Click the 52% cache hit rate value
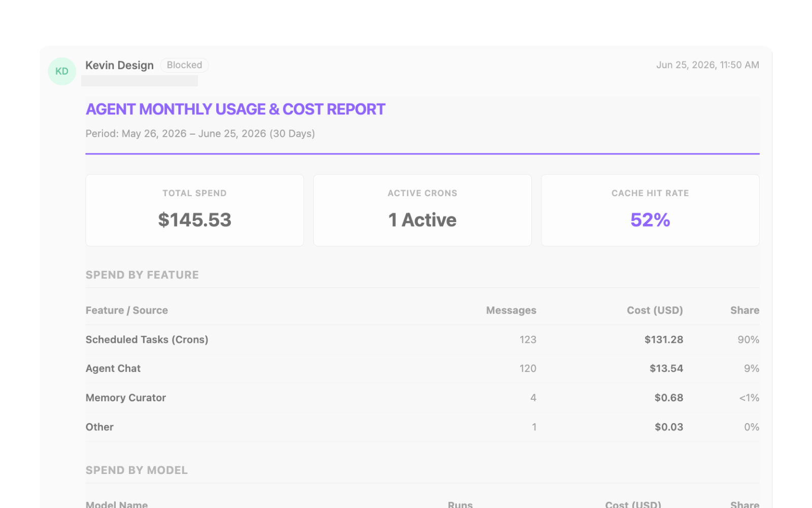This screenshot has width=812, height=508. point(650,220)
